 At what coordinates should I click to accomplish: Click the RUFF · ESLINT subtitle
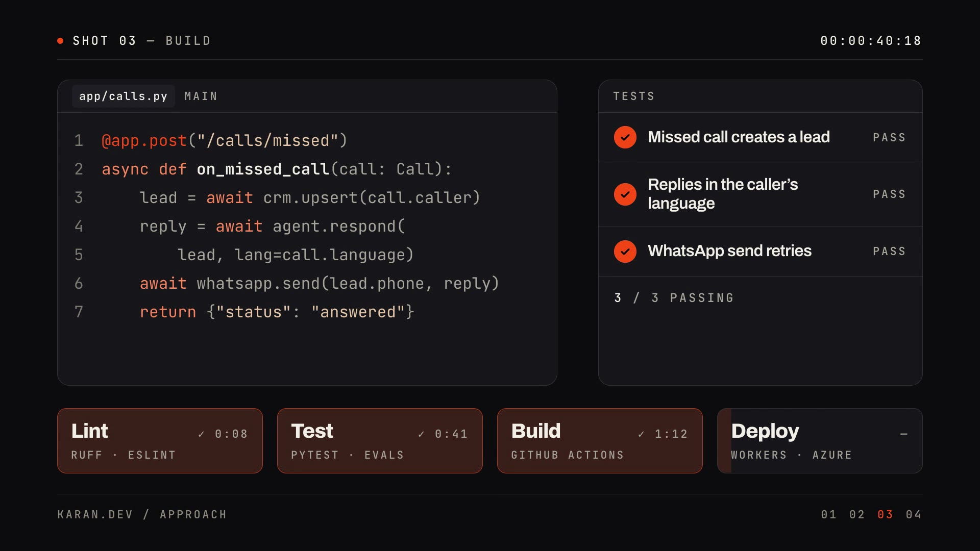click(124, 455)
